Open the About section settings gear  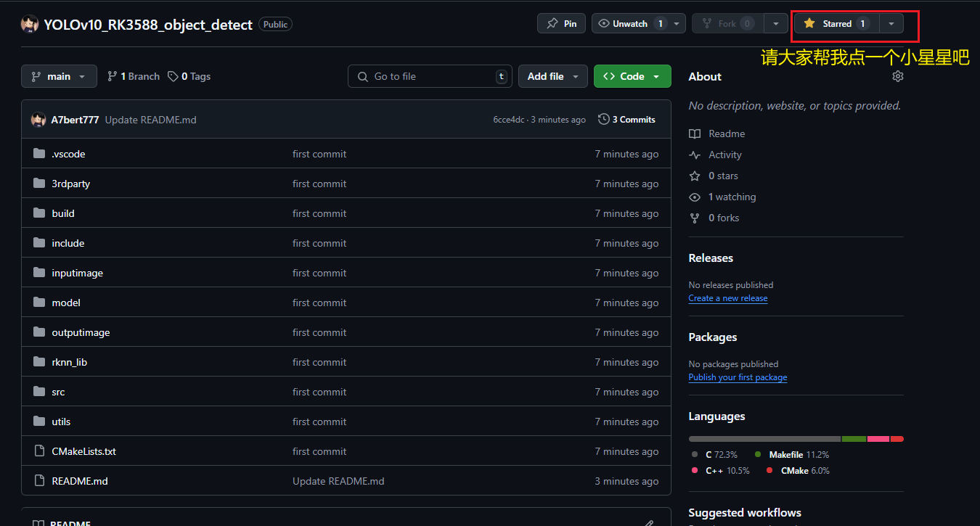[x=898, y=76]
